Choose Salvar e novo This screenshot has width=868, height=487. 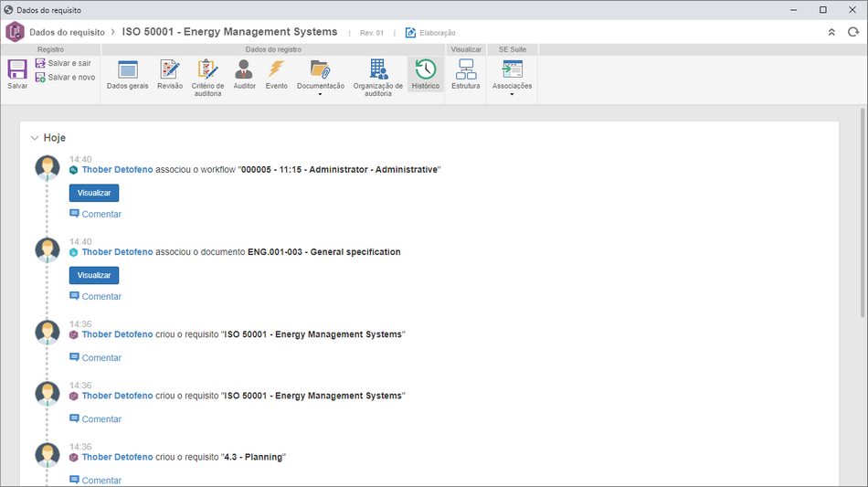click(x=65, y=78)
